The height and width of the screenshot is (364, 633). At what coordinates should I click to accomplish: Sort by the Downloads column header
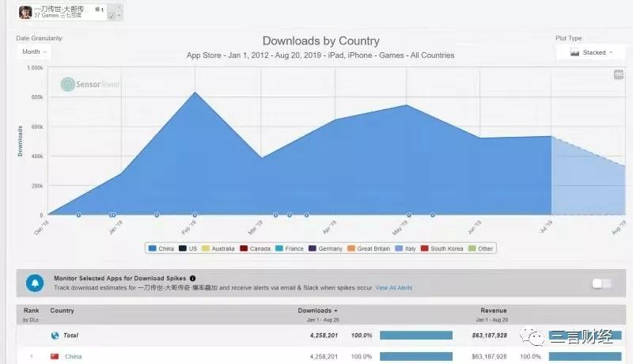pos(318,310)
